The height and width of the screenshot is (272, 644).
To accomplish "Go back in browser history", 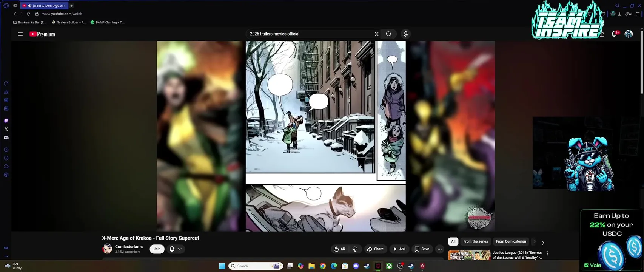I will coord(15,14).
